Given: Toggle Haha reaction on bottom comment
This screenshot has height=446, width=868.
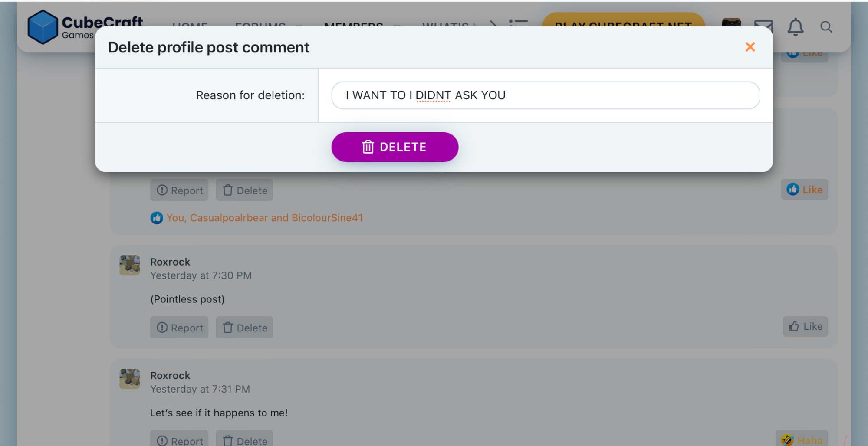Looking at the screenshot, I should 802,440.
